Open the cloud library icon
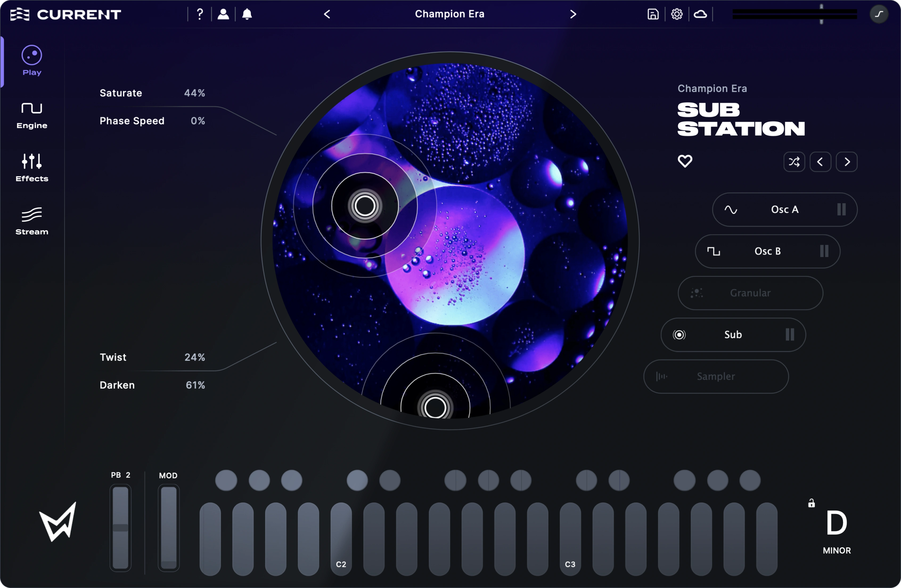 700,14
